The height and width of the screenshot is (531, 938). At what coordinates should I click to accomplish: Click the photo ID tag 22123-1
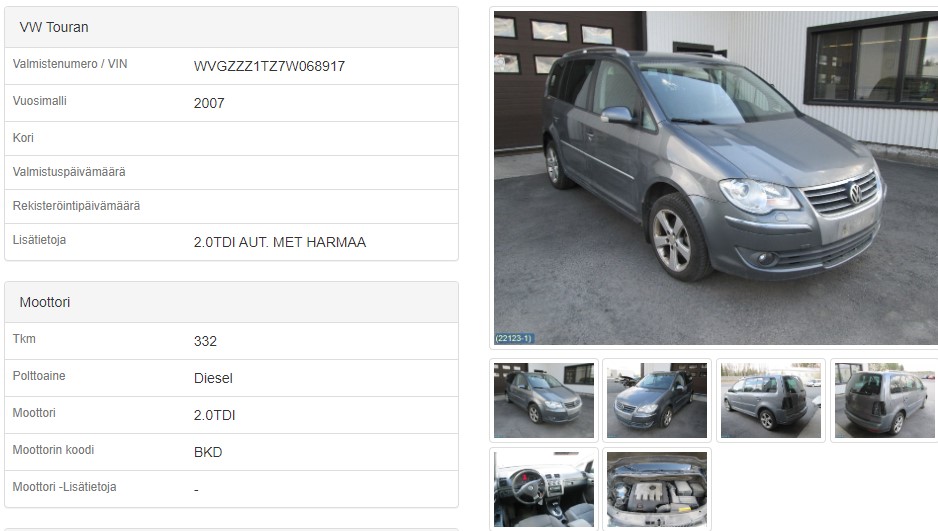pos(514,338)
